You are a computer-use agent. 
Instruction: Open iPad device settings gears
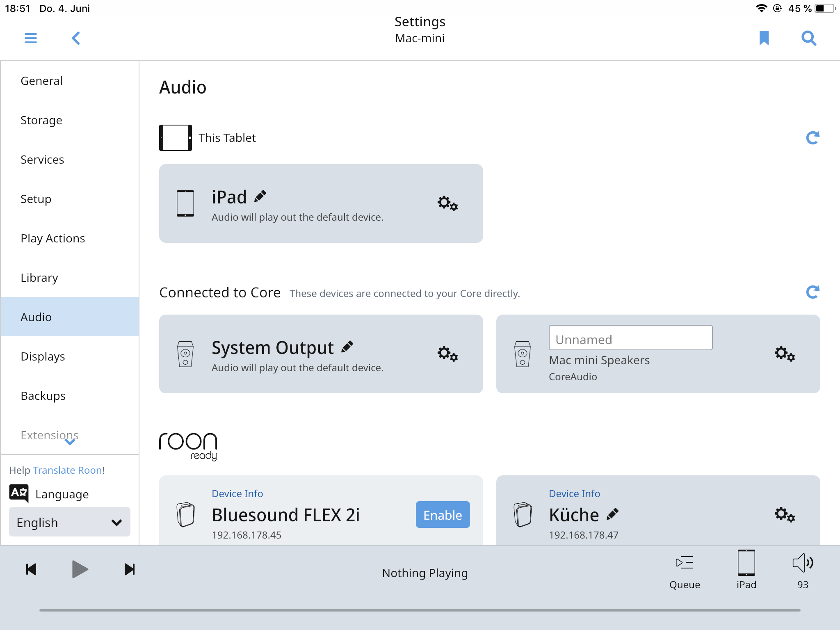(447, 203)
